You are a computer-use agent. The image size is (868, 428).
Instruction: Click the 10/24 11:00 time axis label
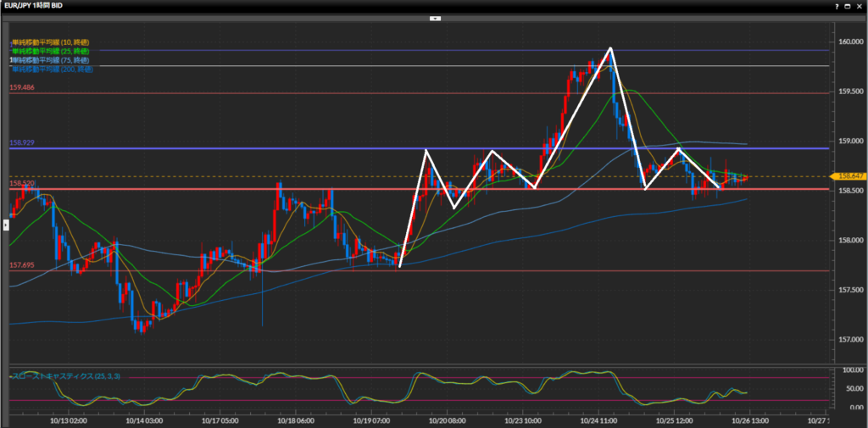click(x=596, y=420)
